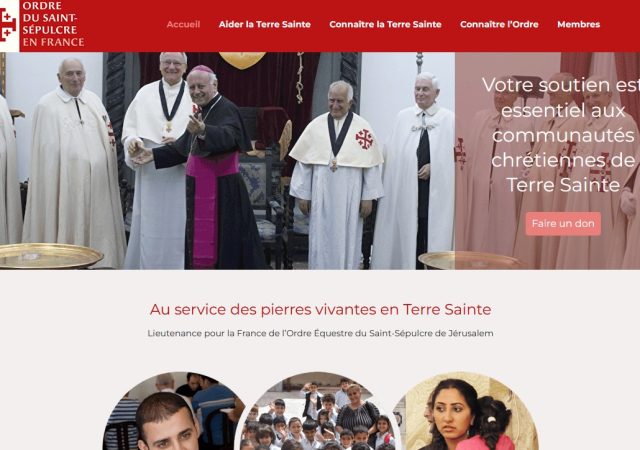640x450 pixels.
Task: Click the heading Au service des pierres vivantes
Action: coord(320,310)
